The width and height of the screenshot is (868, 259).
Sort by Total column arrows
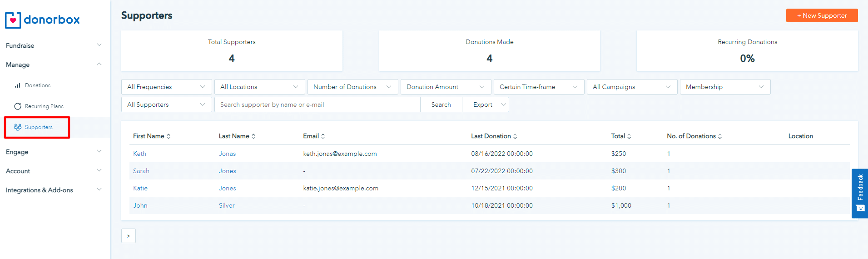coord(629,136)
